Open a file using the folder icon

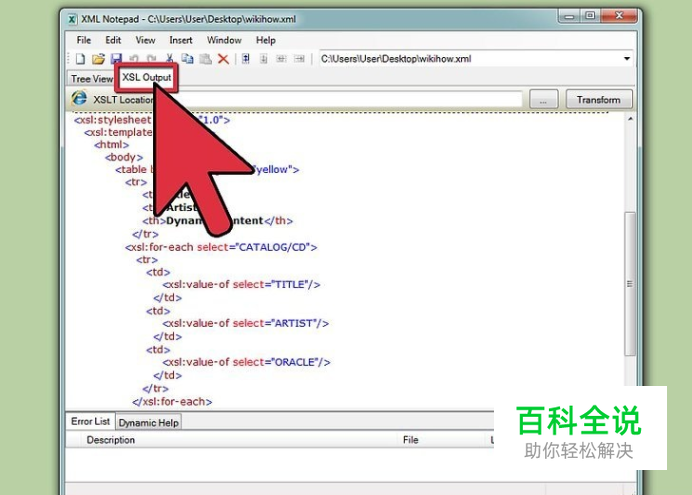98,59
